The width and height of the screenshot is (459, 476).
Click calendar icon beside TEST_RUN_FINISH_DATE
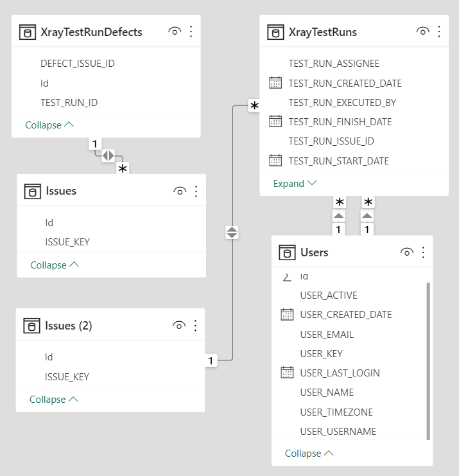275,121
